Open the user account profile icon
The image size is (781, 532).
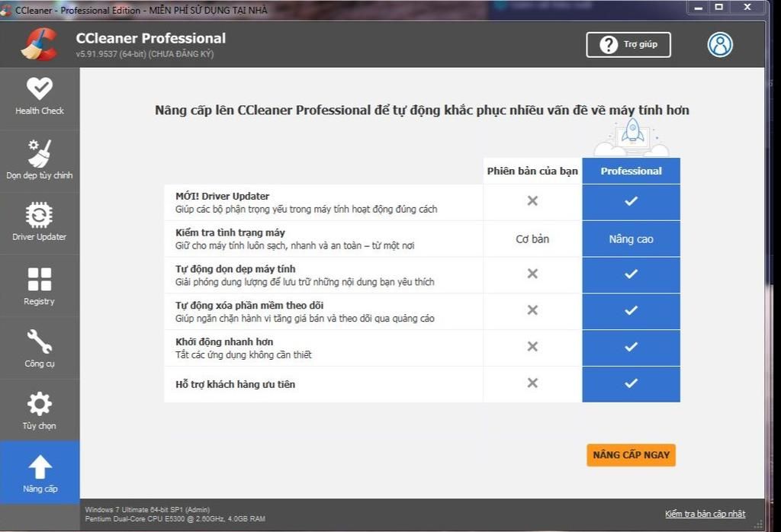point(720,45)
